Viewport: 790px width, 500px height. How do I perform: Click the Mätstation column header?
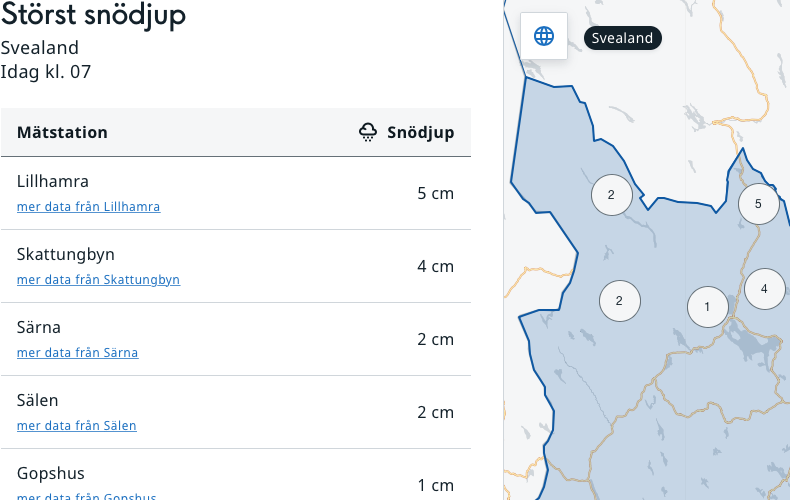[x=62, y=133]
